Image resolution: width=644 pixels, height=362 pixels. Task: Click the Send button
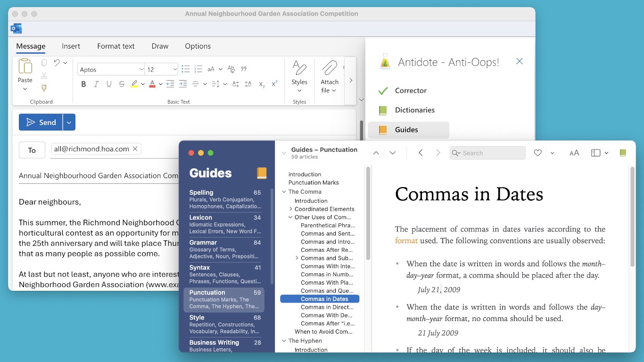41,122
